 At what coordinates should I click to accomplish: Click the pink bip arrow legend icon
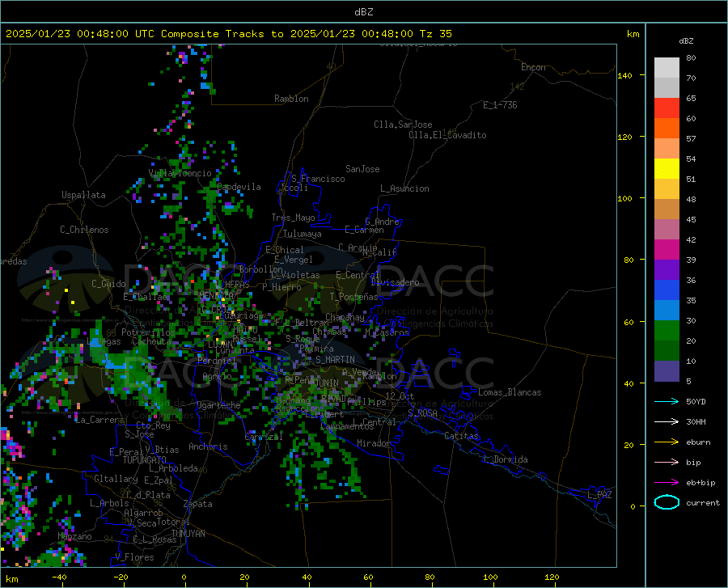pyautogui.click(x=667, y=462)
